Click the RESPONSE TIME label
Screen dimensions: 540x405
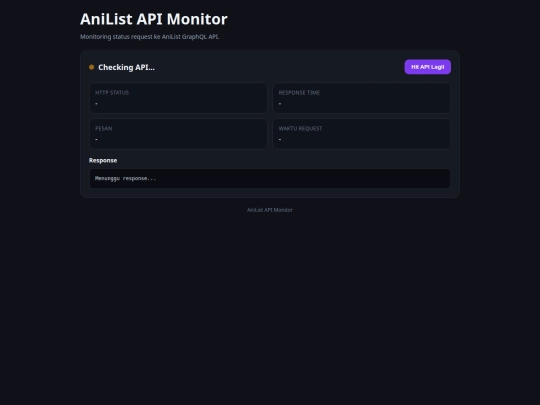(299, 93)
